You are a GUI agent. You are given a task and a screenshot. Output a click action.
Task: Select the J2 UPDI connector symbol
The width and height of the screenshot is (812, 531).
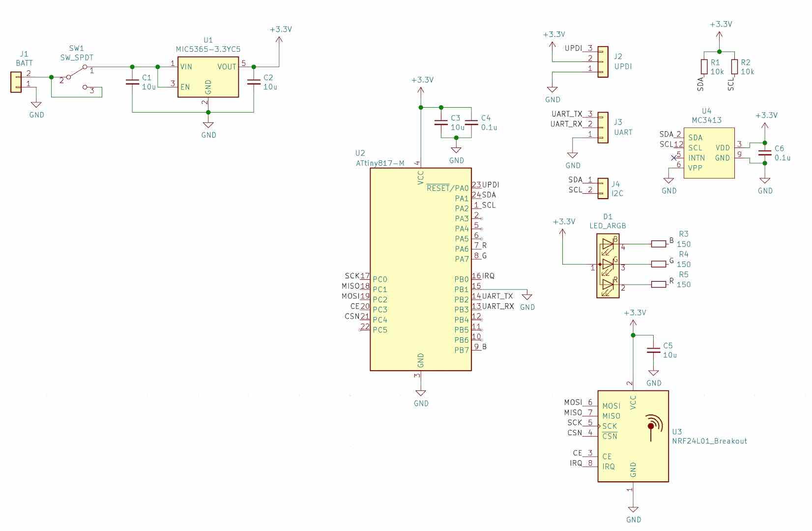pos(603,62)
